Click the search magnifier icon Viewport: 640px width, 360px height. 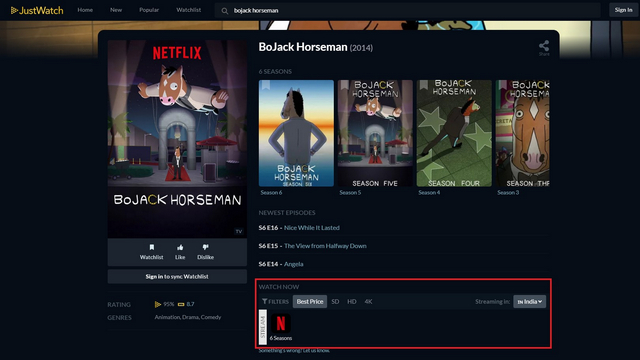pos(224,11)
